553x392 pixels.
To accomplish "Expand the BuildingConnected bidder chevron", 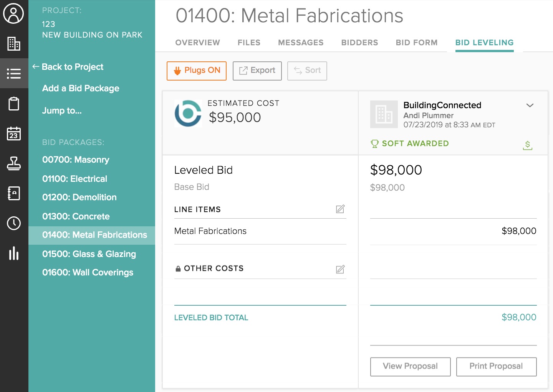I will 530,105.
